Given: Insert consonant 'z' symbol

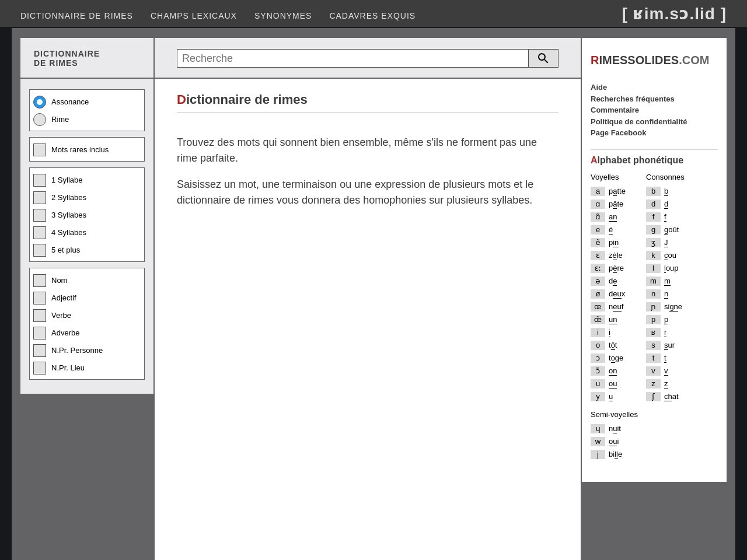Looking at the screenshot, I should pos(653,384).
